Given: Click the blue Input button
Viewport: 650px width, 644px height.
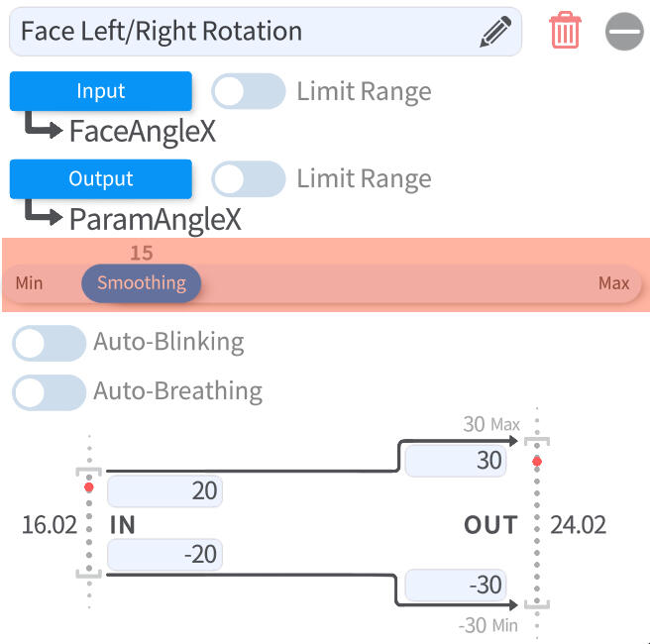Looking at the screenshot, I should pos(101,91).
